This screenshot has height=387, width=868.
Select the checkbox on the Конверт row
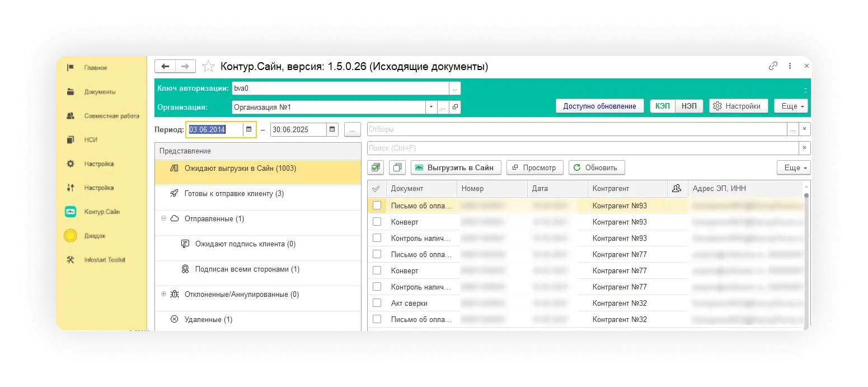pos(376,222)
